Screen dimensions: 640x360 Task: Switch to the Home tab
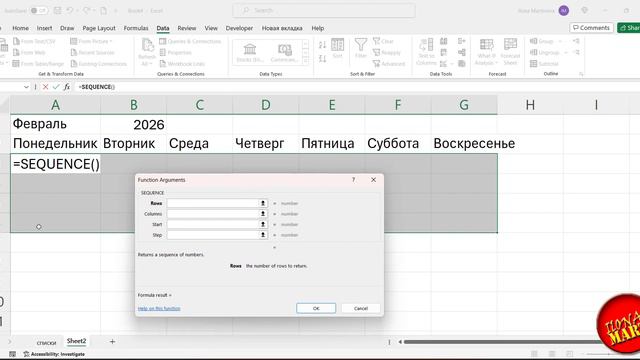click(20, 28)
